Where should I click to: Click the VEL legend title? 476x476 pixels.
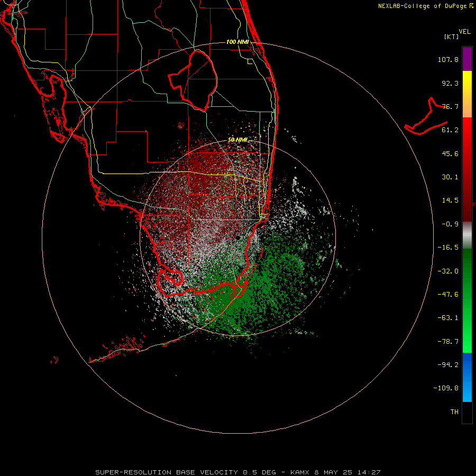tap(464, 32)
